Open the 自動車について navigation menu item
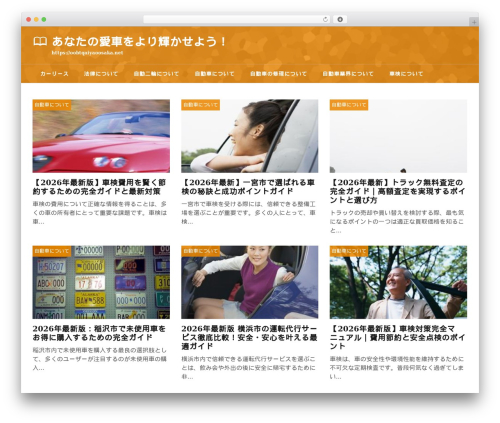500x423 pixels. point(215,74)
